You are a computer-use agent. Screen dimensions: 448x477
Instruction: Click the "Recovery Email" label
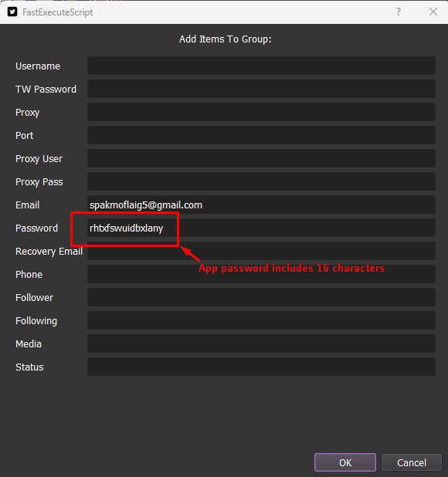tap(49, 252)
